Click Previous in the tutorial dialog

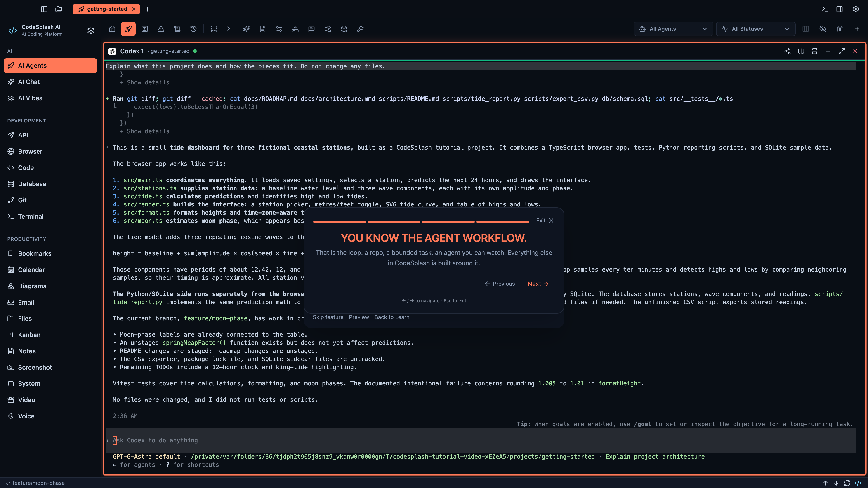click(500, 284)
